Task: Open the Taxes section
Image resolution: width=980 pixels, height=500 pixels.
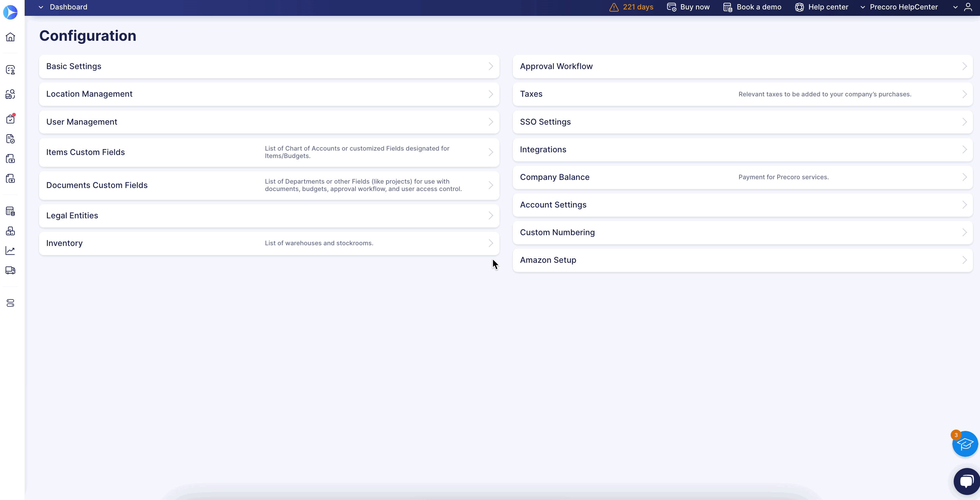Action: coord(743,94)
